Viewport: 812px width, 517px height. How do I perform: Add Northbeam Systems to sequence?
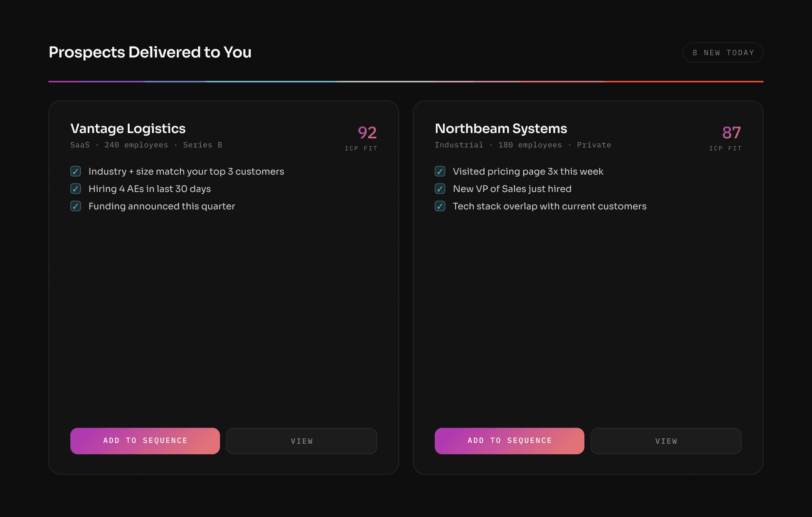510,441
